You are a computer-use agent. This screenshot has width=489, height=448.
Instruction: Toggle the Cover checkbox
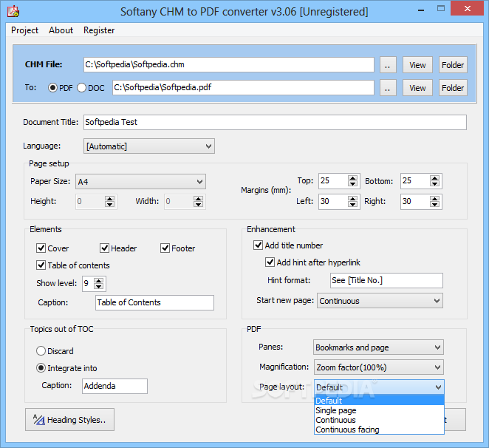(x=41, y=248)
